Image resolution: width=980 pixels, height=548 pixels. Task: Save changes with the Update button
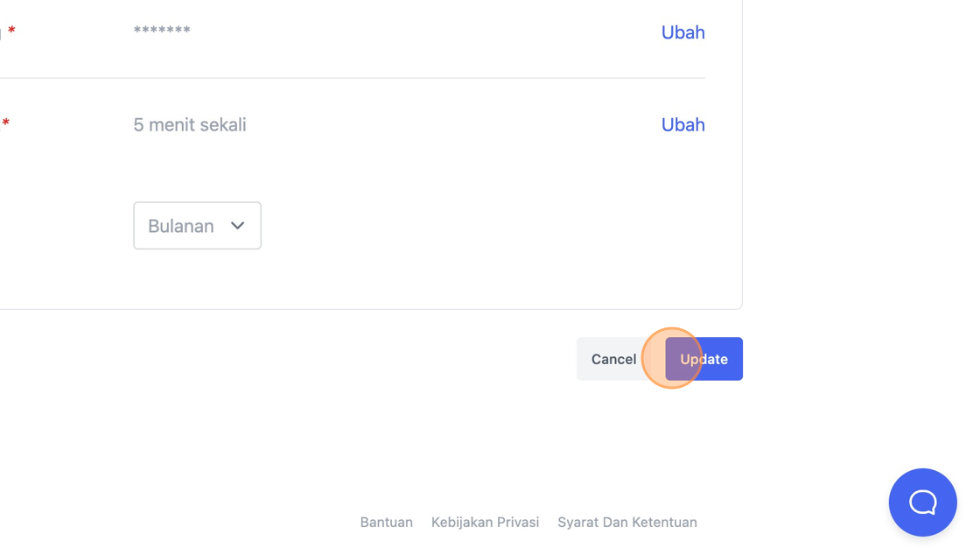tap(703, 359)
